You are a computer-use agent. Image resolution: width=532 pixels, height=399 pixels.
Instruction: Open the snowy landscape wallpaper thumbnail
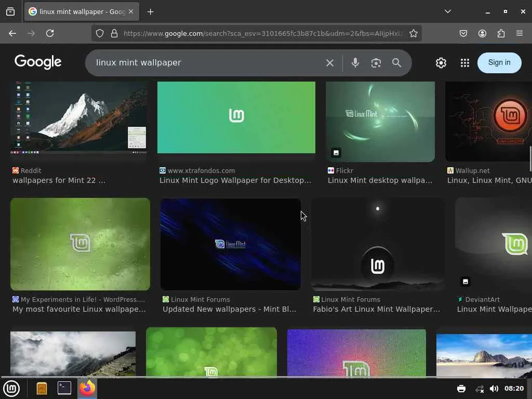click(484, 355)
